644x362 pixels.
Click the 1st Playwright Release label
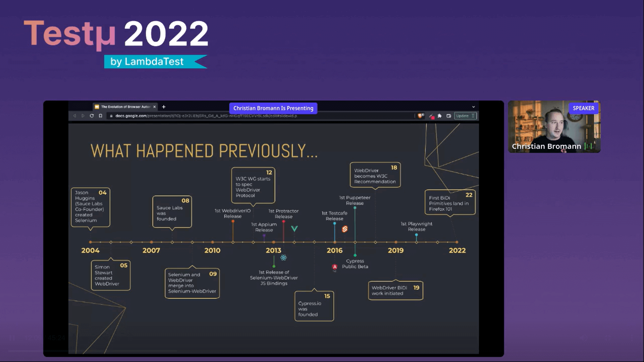click(417, 227)
